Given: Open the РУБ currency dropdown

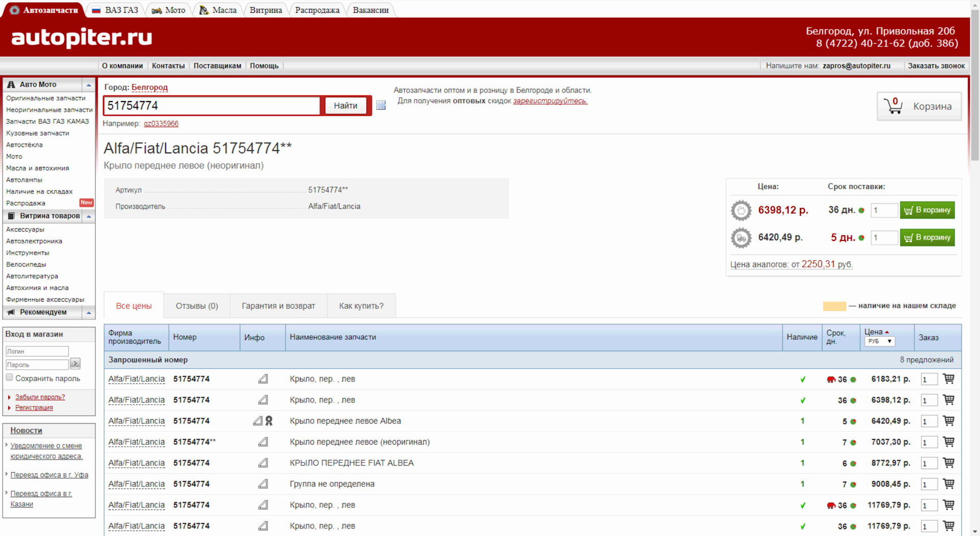Looking at the screenshot, I should pyautogui.click(x=879, y=341).
